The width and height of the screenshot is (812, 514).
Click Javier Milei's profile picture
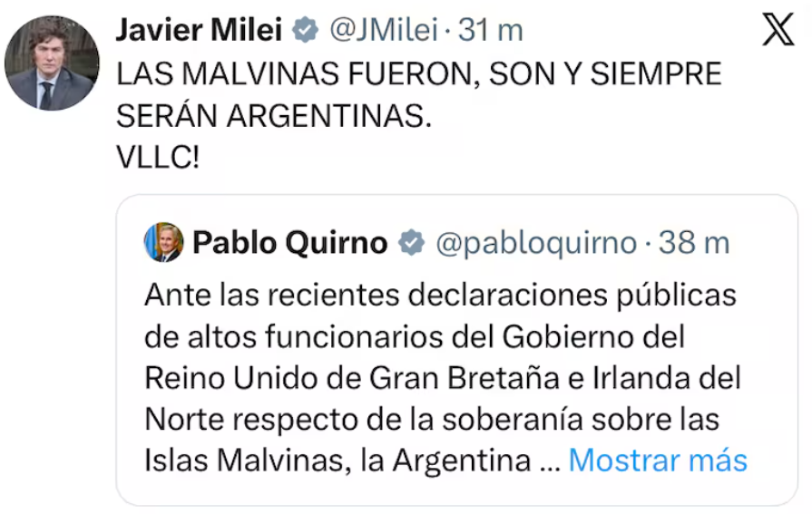point(51,63)
